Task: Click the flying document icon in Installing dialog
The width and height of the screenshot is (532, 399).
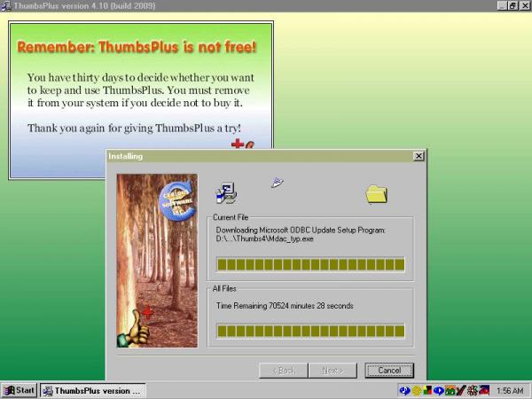Action: point(278,183)
